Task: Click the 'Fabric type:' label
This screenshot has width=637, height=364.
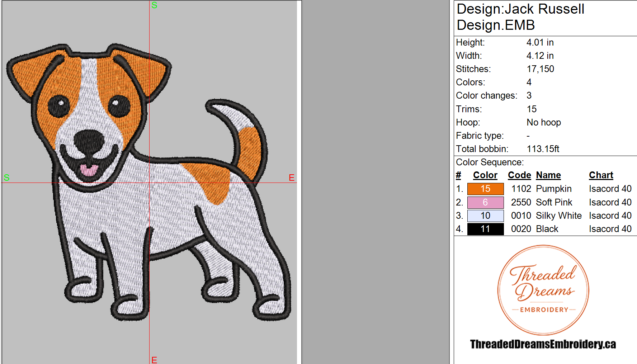Action: [480, 136]
